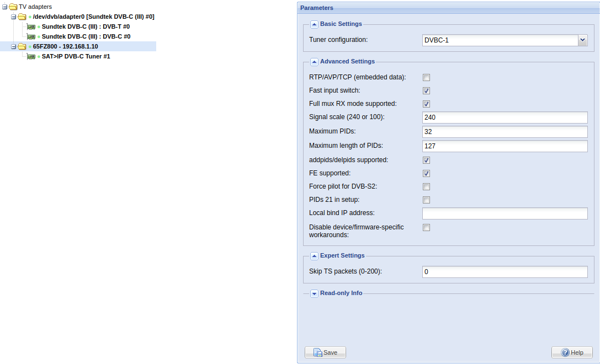
Task: Open the Tuner configuration dropdown arrow
Action: tap(582, 40)
